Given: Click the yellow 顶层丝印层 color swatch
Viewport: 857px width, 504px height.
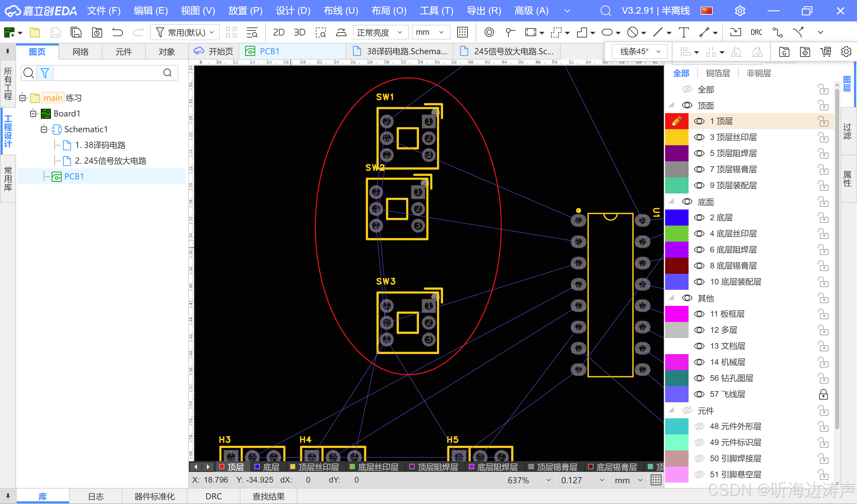Looking at the screenshot, I should coord(677,137).
